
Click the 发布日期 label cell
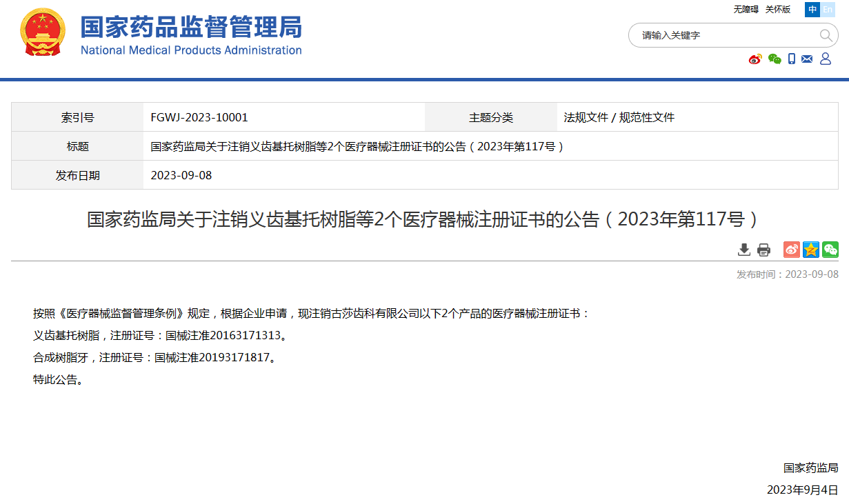click(77, 175)
